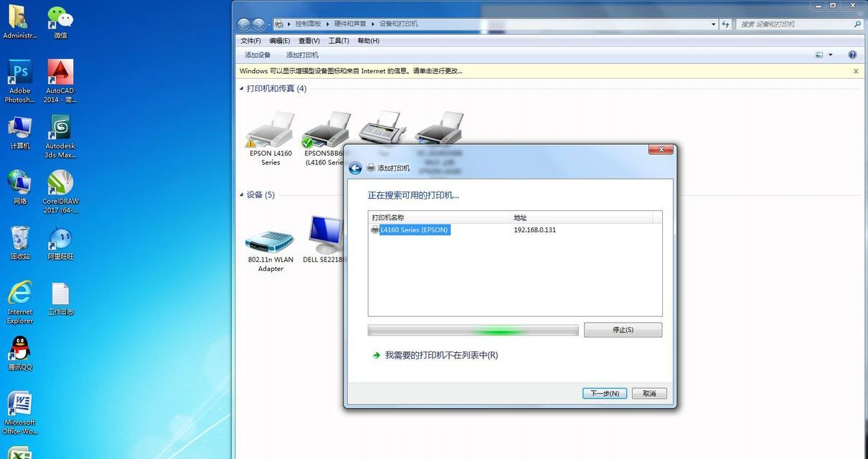This screenshot has width=868, height=459.
Task: Collapse the 打印机和传真 (4) group
Action: (x=241, y=88)
